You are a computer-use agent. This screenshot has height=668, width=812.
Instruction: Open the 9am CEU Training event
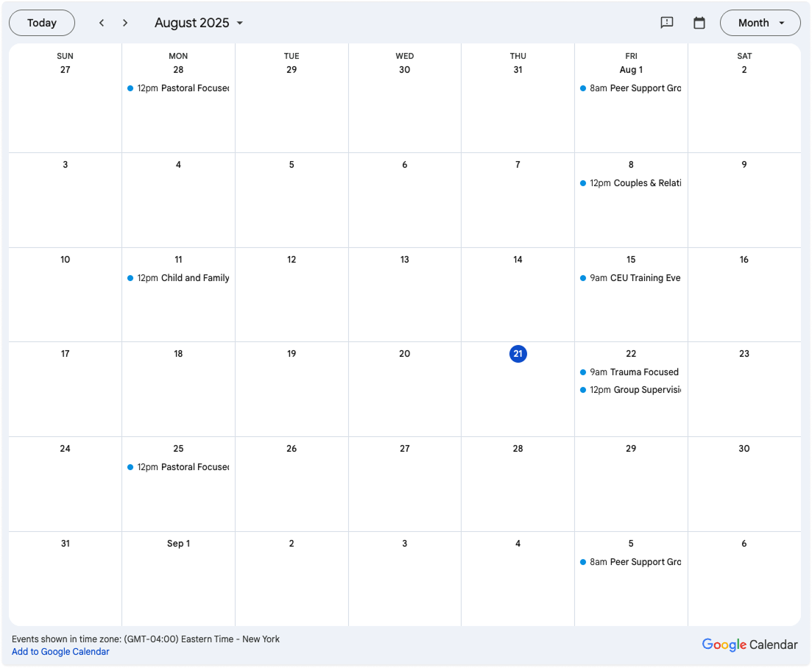point(631,278)
